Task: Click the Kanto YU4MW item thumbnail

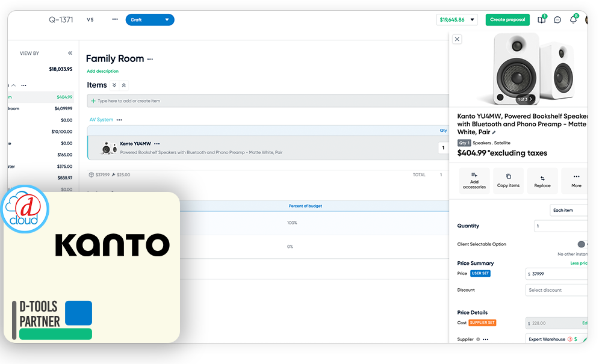Action: 109,147
